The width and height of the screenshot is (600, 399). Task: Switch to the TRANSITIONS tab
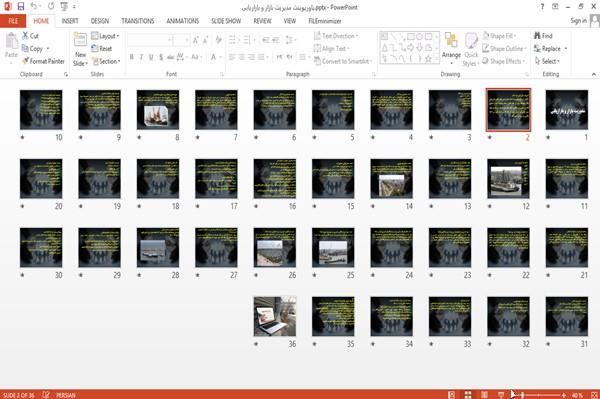[x=138, y=21]
